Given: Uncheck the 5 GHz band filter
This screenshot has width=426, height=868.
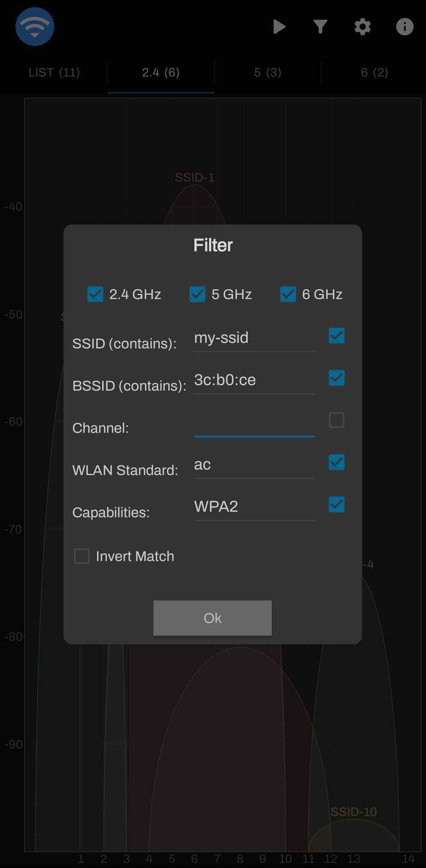Looking at the screenshot, I should pos(197,294).
